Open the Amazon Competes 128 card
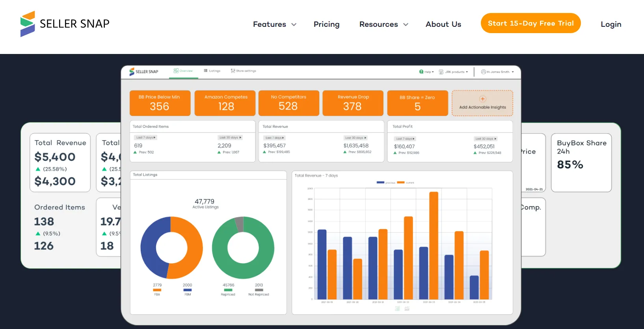Image resolution: width=644 pixels, height=329 pixels. click(x=225, y=103)
